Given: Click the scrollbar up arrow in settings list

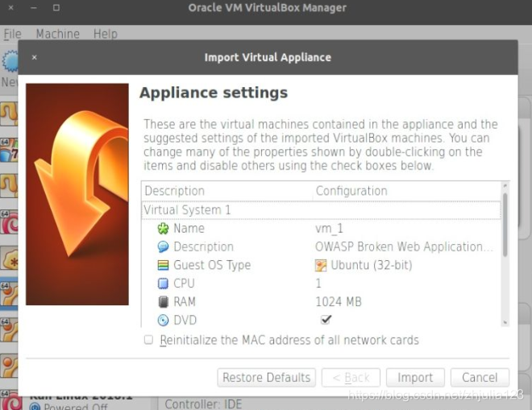Looking at the screenshot, I should tap(505, 185).
